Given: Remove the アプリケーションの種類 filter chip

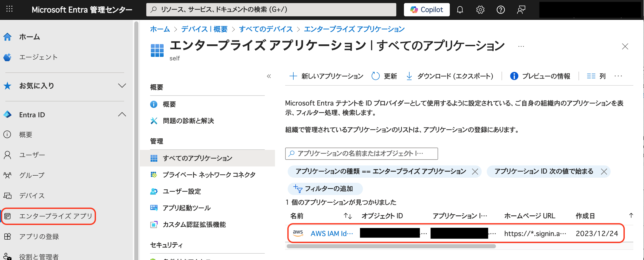Looking at the screenshot, I should 475,172.
